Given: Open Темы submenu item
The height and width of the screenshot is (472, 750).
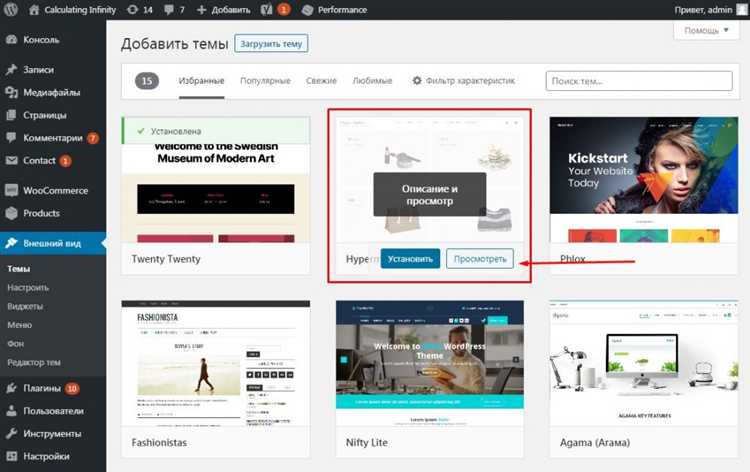Looking at the screenshot, I should 19,269.
